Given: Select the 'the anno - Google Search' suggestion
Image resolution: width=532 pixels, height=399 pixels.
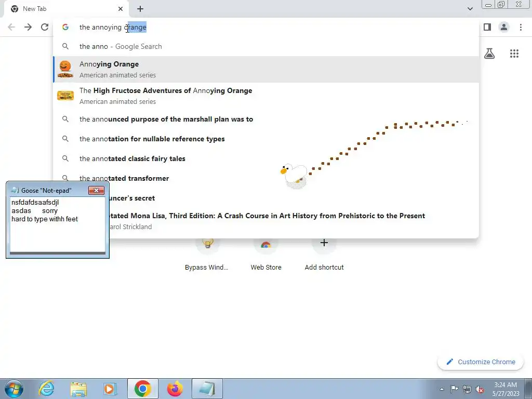Looking at the screenshot, I should coord(266,46).
